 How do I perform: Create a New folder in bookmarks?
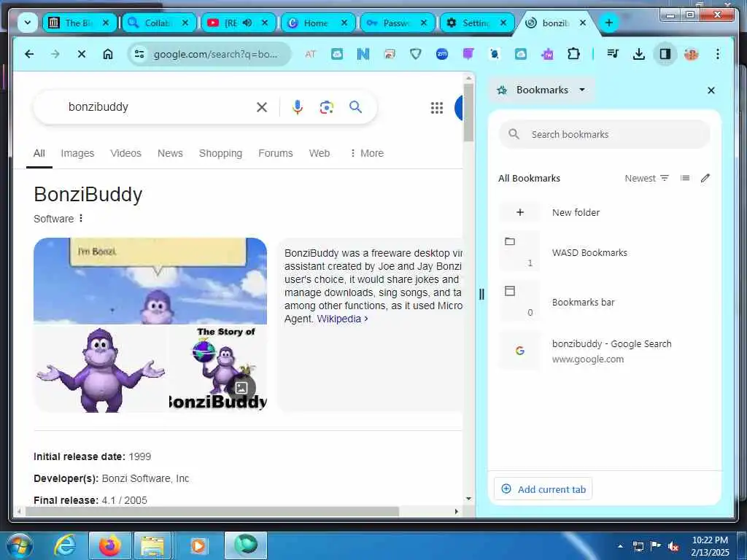tap(604, 213)
